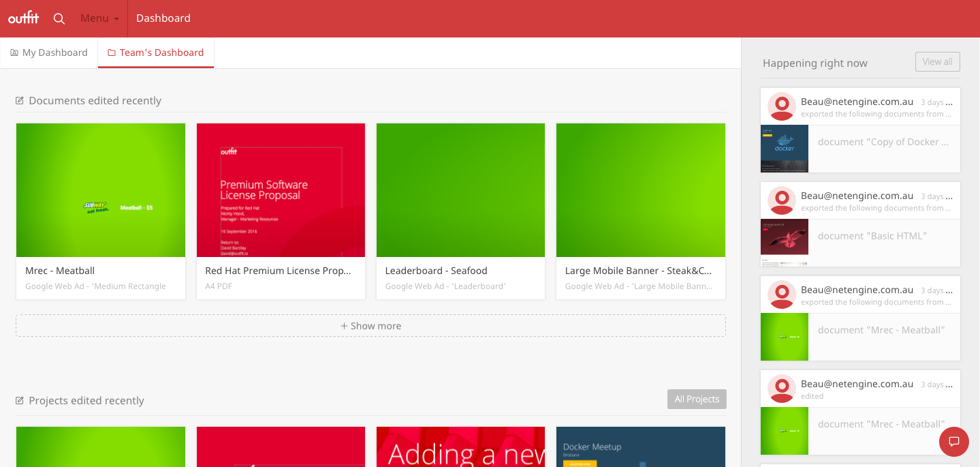
Task: Open the Docker document thumbnail in activity feed
Action: 785,148
